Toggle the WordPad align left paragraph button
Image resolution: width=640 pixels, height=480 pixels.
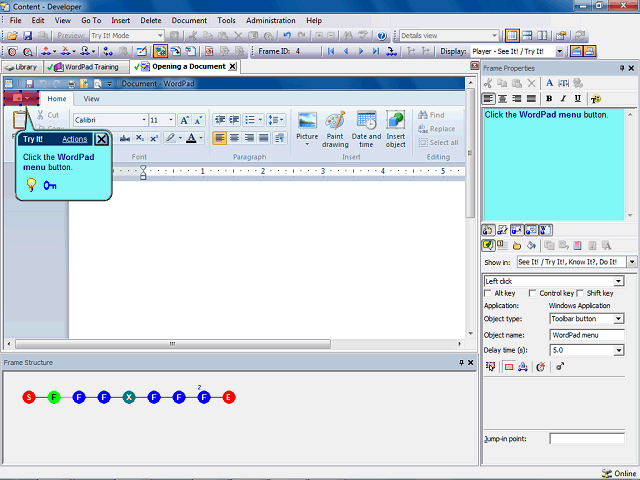(x=220, y=138)
